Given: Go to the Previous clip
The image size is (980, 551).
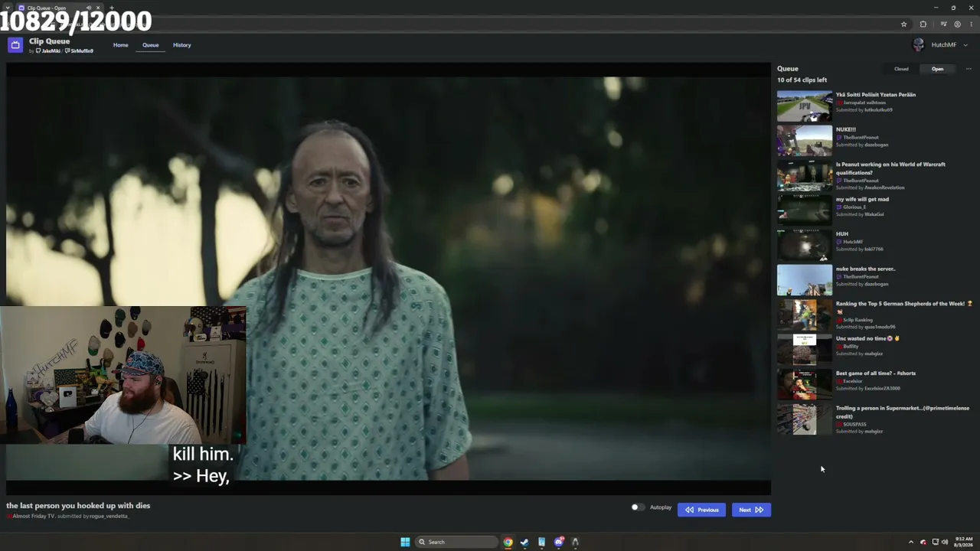Looking at the screenshot, I should pos(701,510).
